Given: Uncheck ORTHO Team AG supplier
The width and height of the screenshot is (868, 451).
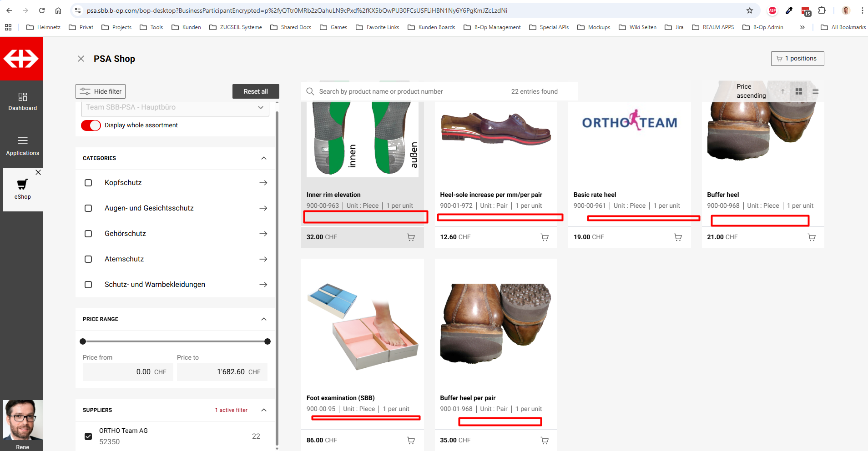Looking at the screenshot, I should coord(88,436).
